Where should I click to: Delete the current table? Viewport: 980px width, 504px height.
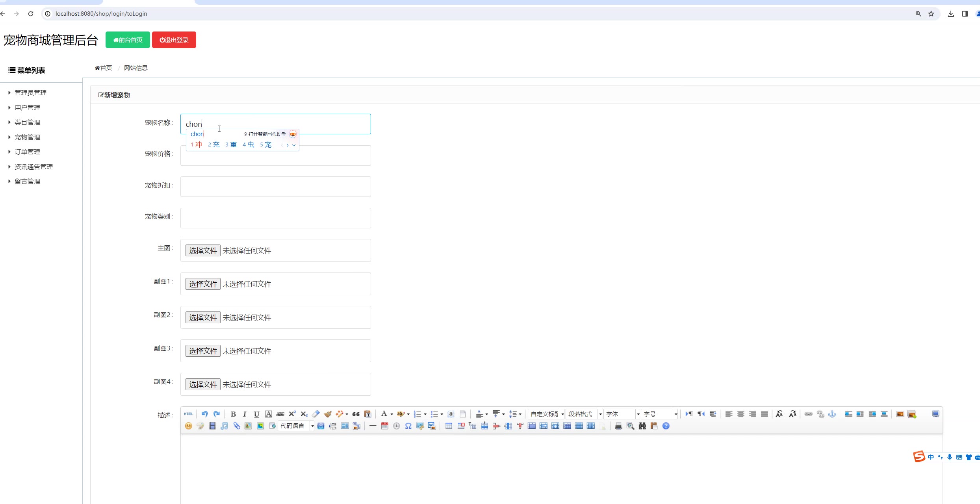pos(461,426)
